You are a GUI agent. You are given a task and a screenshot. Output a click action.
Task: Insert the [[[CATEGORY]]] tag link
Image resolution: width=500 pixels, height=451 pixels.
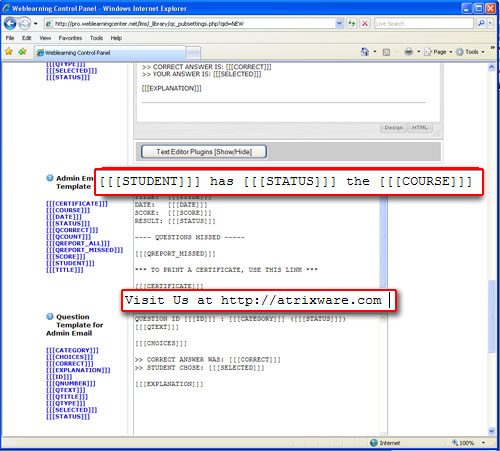(x=72, y=350)
